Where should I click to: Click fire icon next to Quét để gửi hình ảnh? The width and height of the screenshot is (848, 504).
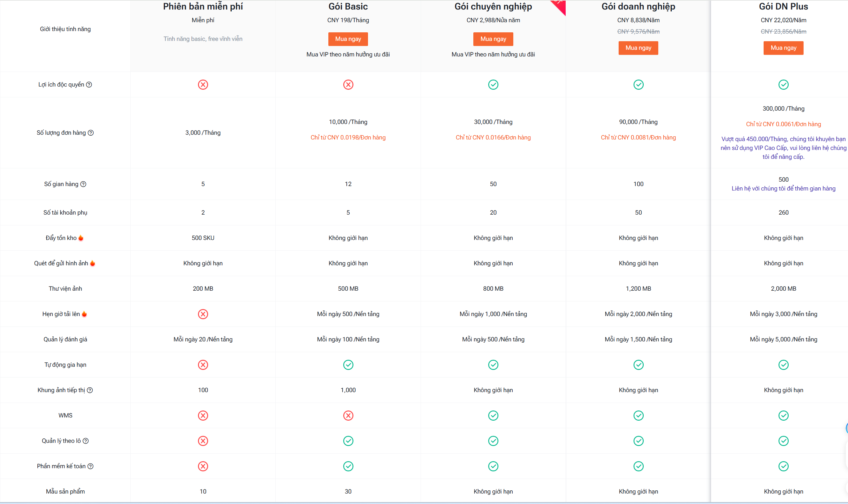click(x=92, y=263)
